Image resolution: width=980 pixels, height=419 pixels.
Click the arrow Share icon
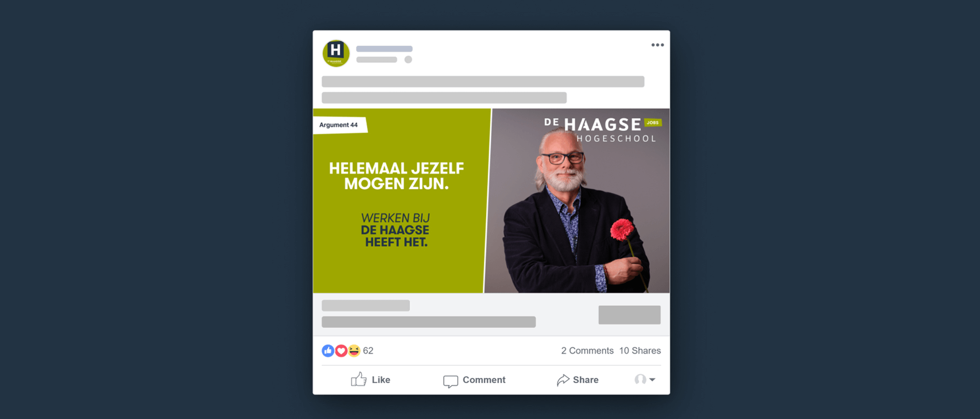563,380
